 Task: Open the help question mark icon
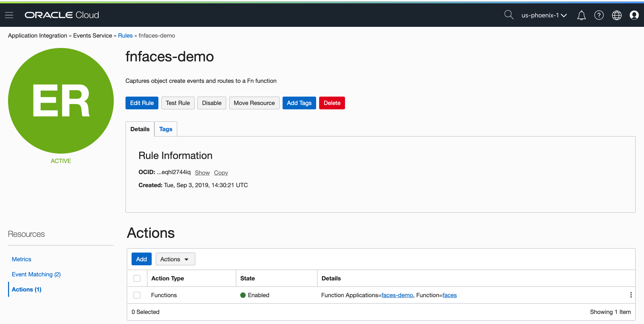(x=599, y=15)
